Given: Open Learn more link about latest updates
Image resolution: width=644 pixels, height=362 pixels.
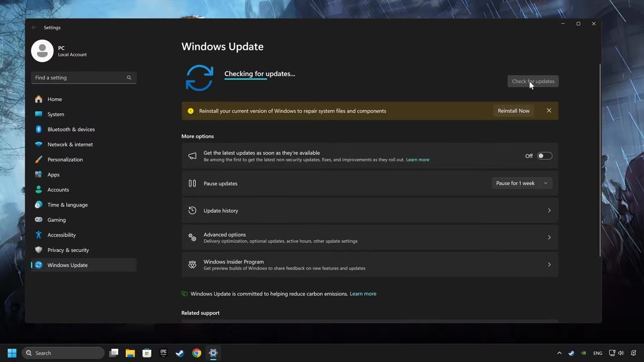Looking at the screenshot, I should [x=418, y=160].
